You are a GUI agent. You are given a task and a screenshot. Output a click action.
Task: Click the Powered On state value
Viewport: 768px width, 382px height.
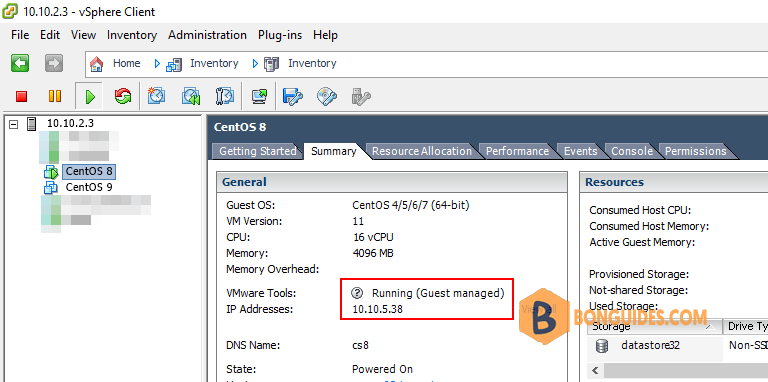coord(382,369)
